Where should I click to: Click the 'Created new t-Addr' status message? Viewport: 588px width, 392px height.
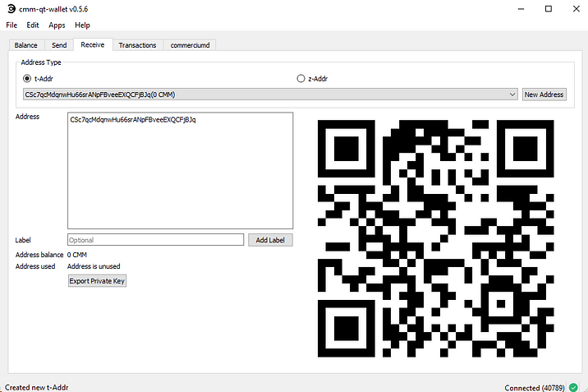(37, 388)
